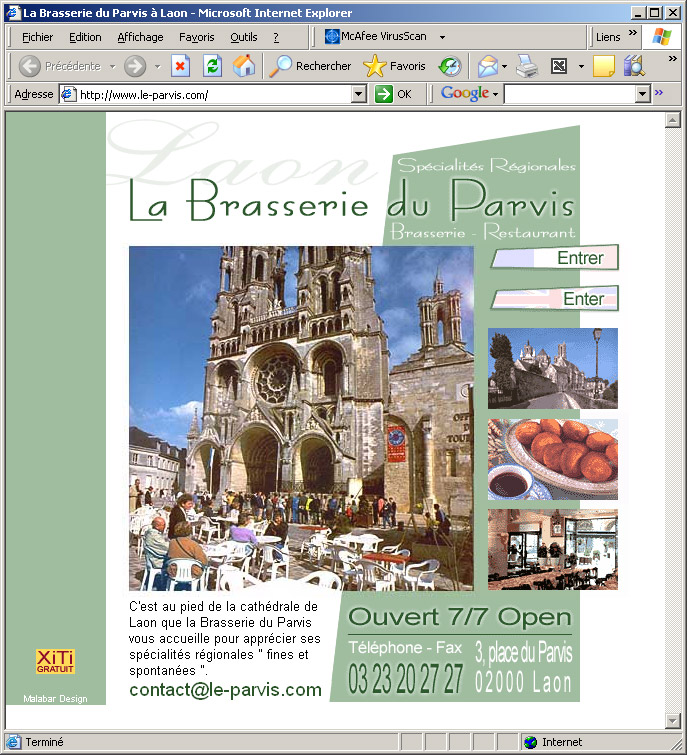
Task: Click the OK go button
Action: [x=394, y=94]
